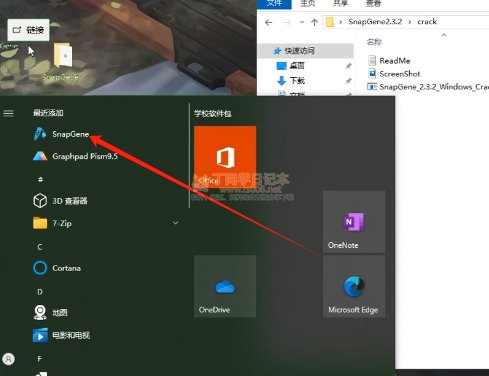Launch the Microsoft Edge tile
This screenshot has height=376, width=489.
354,286
